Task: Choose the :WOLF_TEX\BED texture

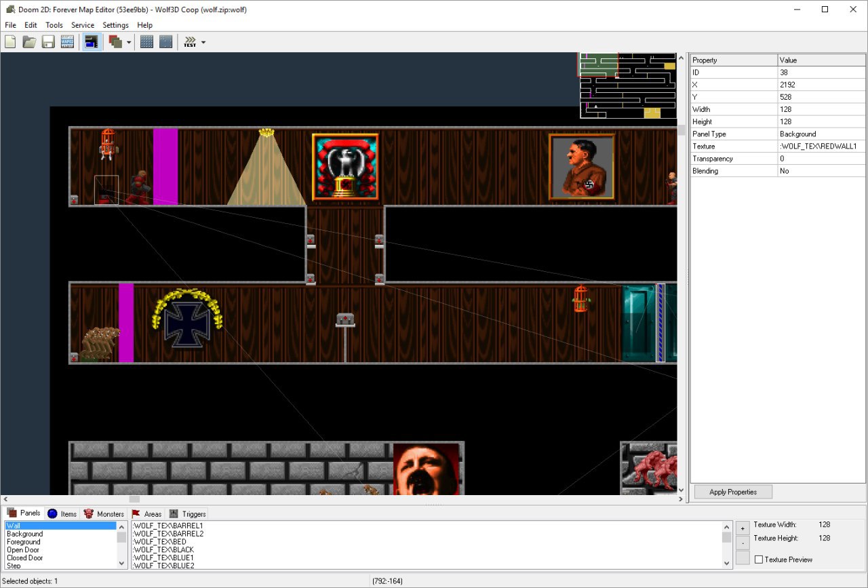Action: click(x=427, y=542)
